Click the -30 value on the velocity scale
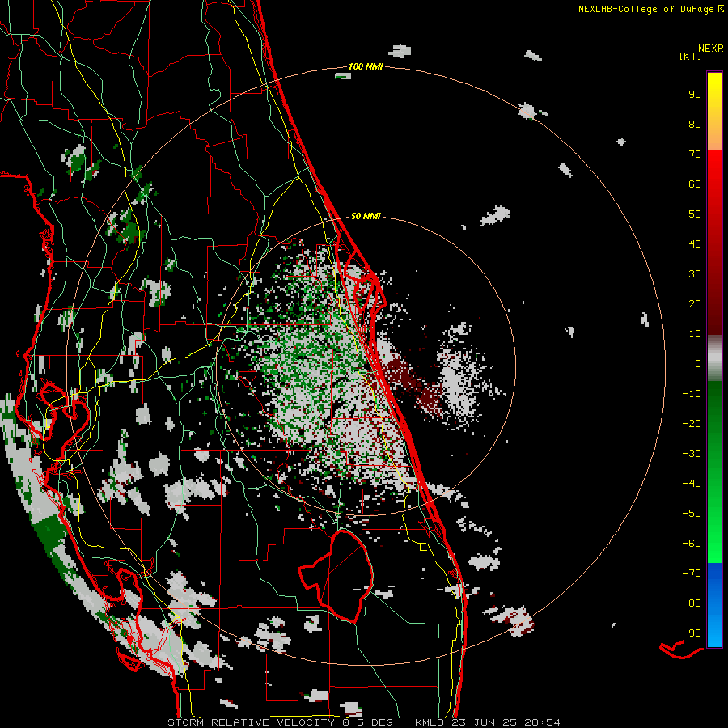Viewport: 728px width, 728px height. (692, 454)
